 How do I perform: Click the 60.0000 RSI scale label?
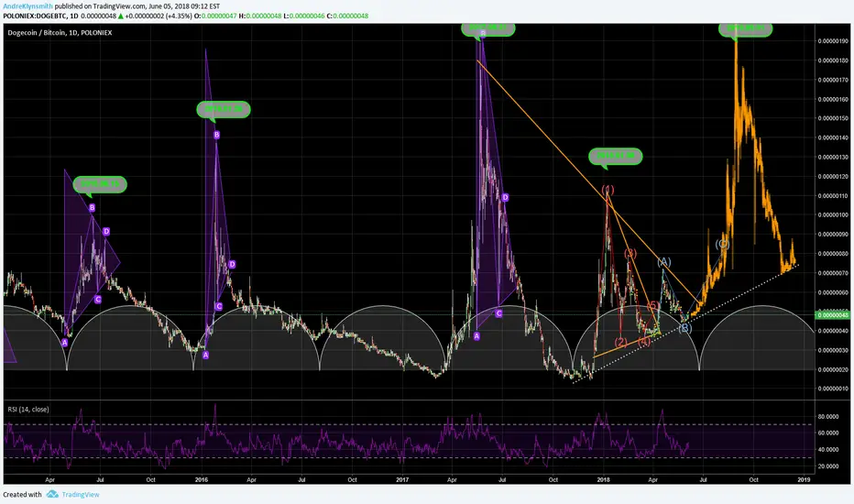click(x=827, y=433)
